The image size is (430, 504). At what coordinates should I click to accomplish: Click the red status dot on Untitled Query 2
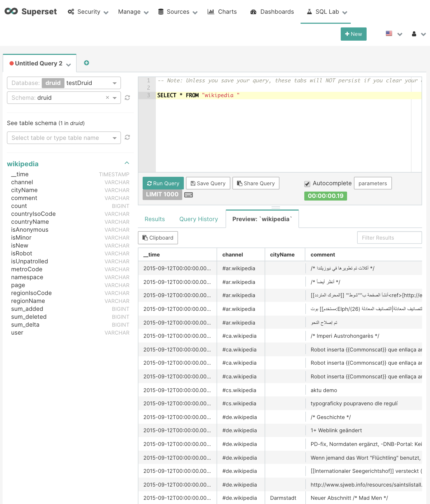pos(12,63)
